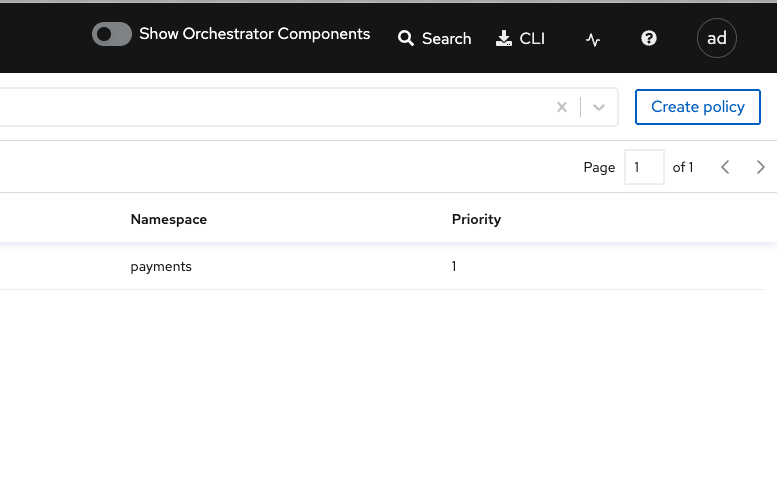Open the system health pulse icon
Image resolution: width=777 pixels, height=482 pixels.
point(593,39)
